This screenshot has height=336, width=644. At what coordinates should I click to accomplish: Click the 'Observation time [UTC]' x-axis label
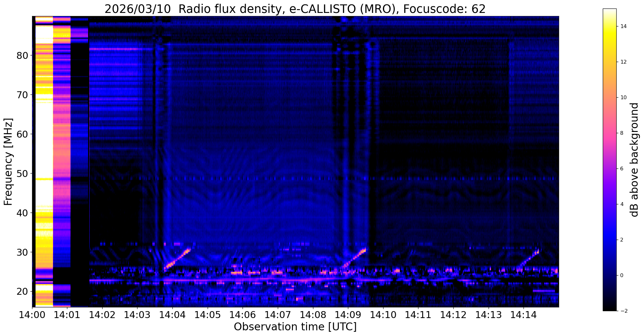(x=295, y=327)
